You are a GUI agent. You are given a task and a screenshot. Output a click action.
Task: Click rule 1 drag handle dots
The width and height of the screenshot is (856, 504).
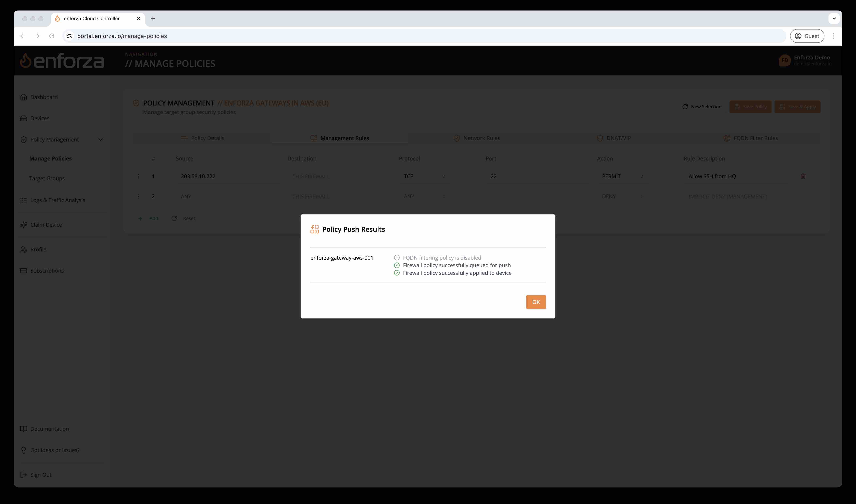(138, 176)
